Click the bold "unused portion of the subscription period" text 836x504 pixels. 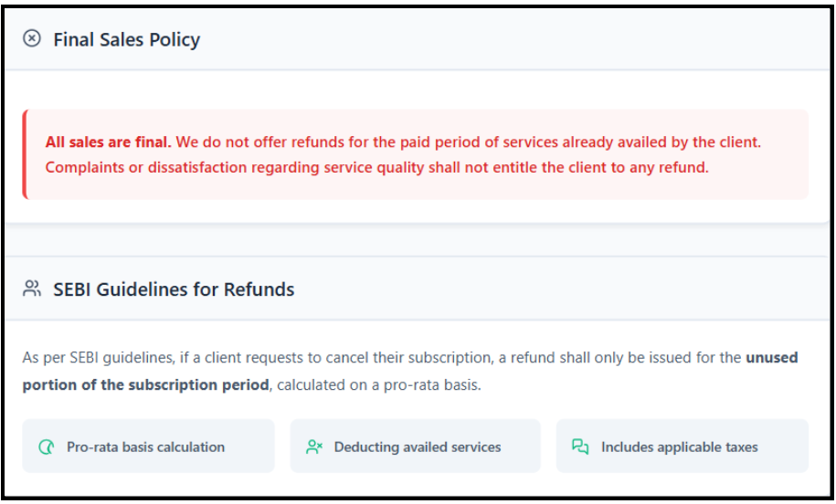[146, 384]
